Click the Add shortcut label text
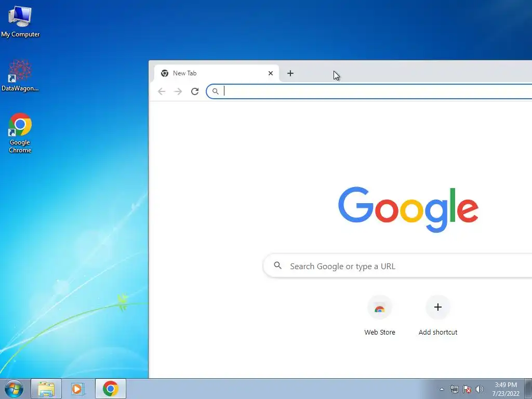 pos(437,332)
